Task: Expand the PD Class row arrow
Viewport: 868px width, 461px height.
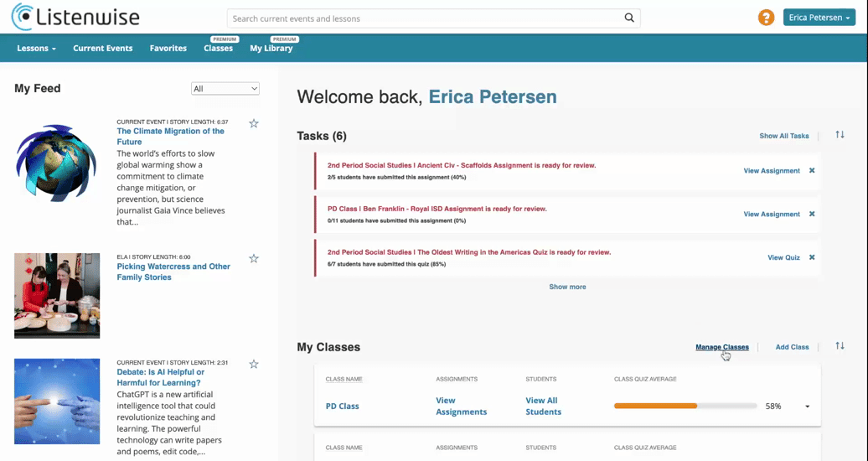Action: [x=807, y=407]
